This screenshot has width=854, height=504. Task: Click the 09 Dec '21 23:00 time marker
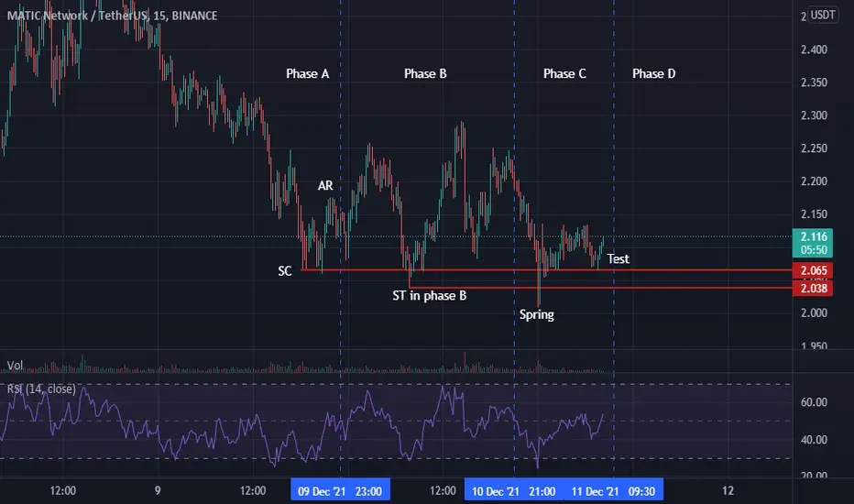tap(340, 491)
